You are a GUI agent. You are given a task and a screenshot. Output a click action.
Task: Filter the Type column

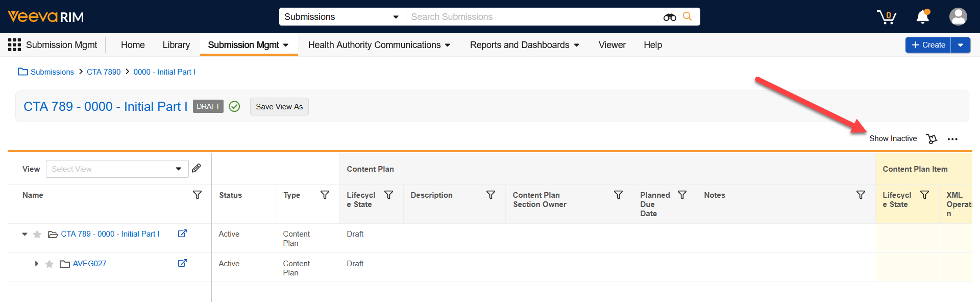(x=325, y=195)
